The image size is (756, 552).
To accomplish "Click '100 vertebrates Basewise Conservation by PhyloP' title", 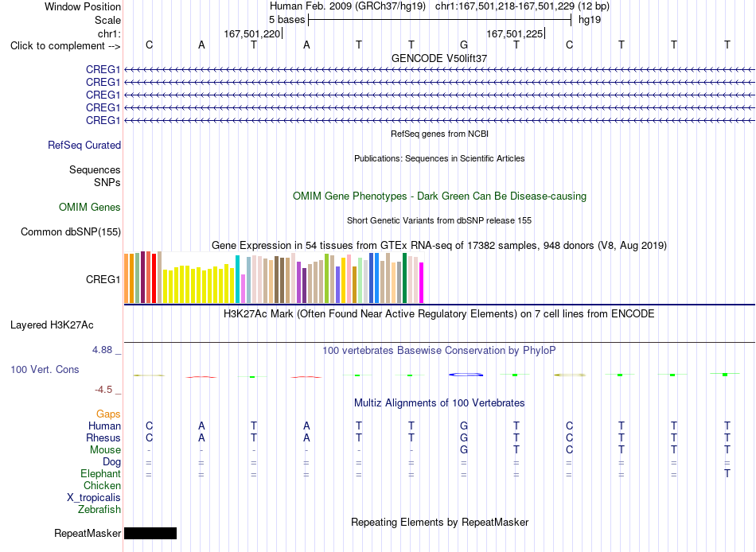I will point(439,351).
